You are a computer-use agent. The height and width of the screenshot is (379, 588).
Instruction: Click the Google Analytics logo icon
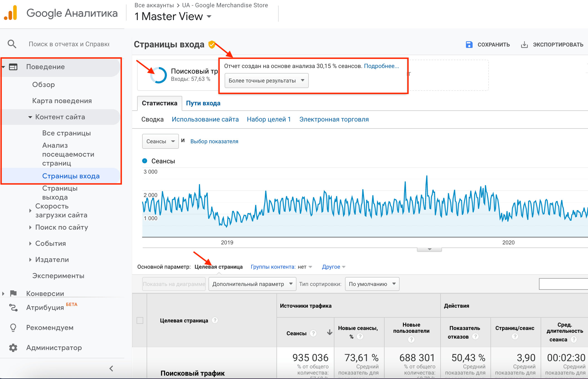click(x=11, y=13)
